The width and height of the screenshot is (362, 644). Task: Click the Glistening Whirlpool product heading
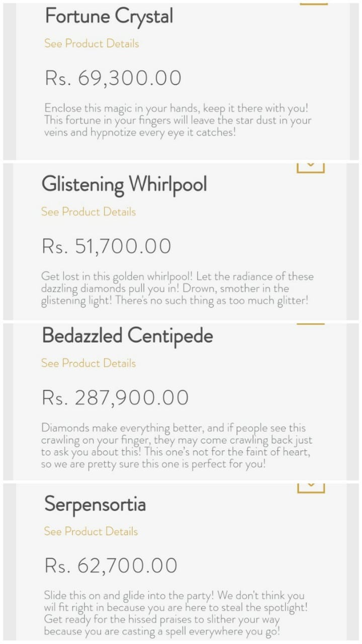click(124, 184)
